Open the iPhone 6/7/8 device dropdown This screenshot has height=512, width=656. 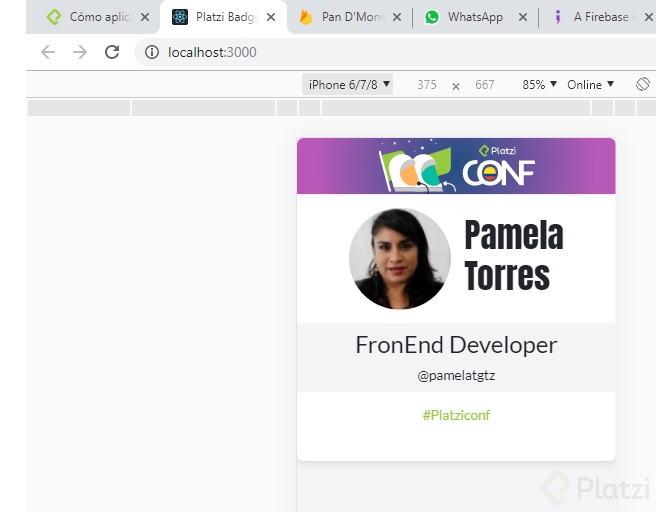(347, 84)
